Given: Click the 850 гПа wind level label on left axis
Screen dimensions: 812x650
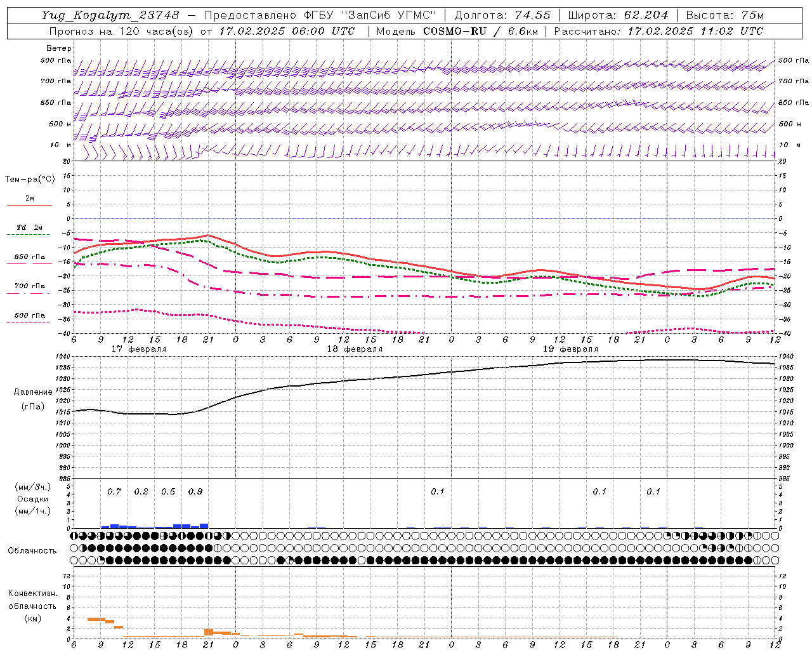Looking at the screenshot, I should pyautogui.click(x=56, y=102).
